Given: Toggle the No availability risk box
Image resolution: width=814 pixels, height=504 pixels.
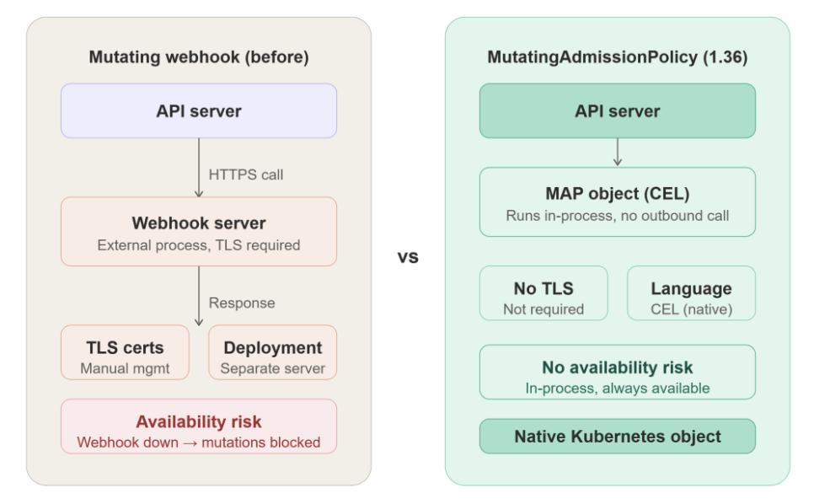Looking at the screenshot, I should pos(617,372).
